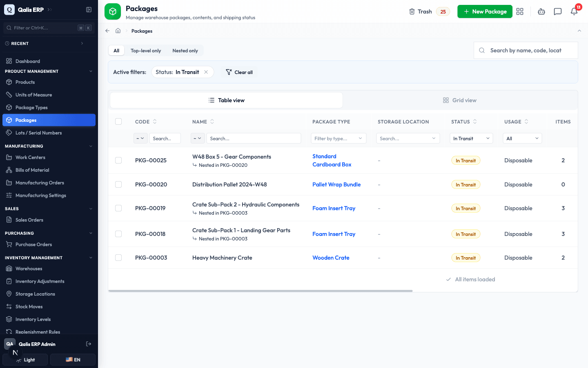Switch to the Nested only tab
Image resolution: width=588 pixels, height=368 pixels.
[x=185, y=51]
